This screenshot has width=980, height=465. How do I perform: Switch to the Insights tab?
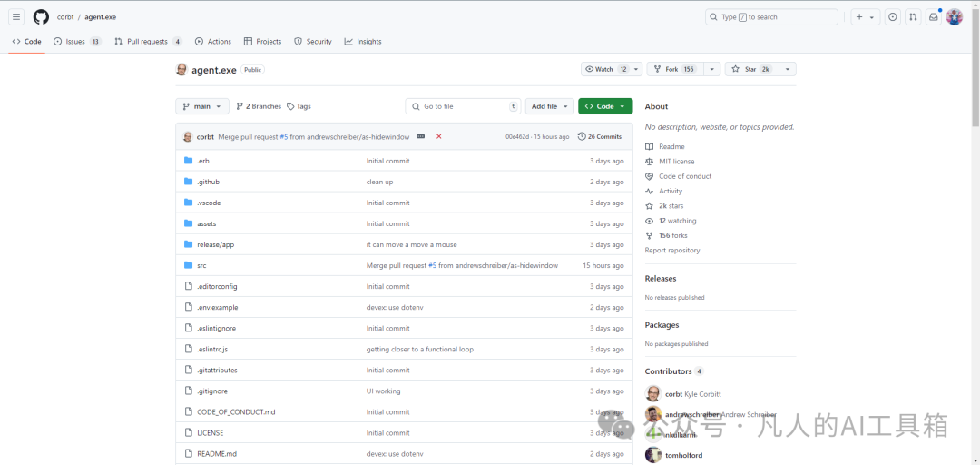tap(362, 41)
